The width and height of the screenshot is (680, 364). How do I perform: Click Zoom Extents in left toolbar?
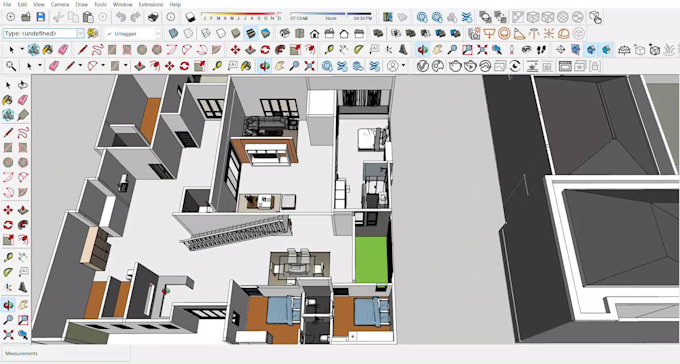click(8, 335)
